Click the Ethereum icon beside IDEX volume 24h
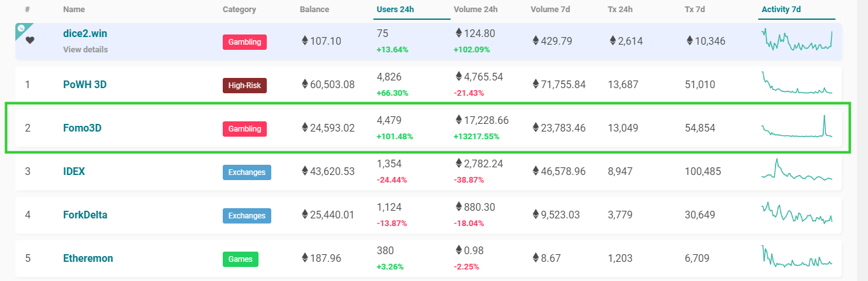Viewport: 868px width, 281px height. click(458, 163)
